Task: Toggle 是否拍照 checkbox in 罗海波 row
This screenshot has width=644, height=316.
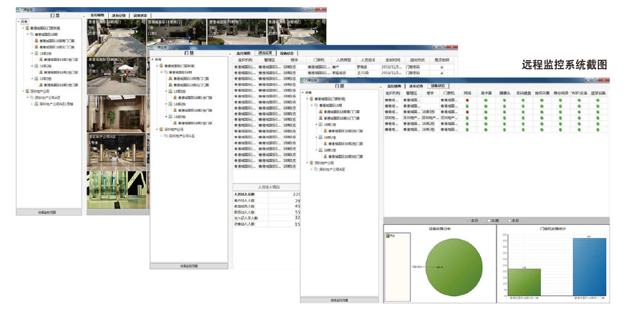Action: pos(441,67)
